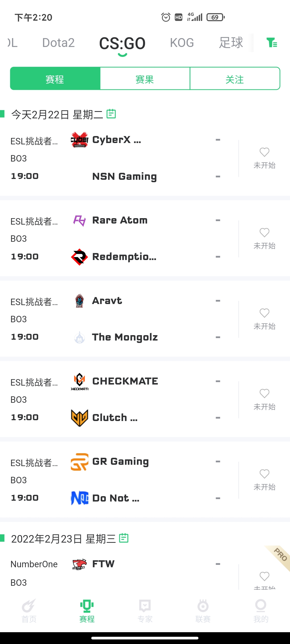Tap the calendar icon beside 2022年2月23日
This screenshot has height=644, width=290.
124,538
